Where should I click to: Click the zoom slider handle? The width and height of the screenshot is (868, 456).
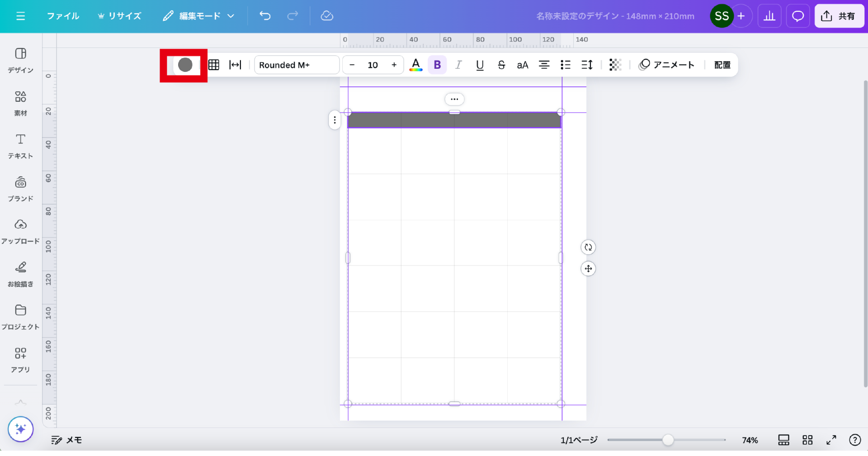pyautogui.click(x=668, y=440)
